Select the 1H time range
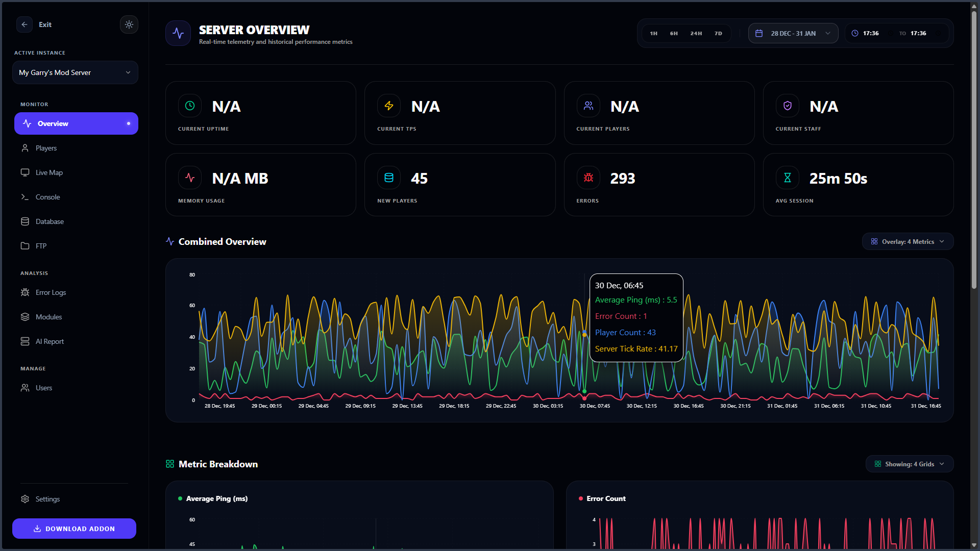980x551 pixels. (x=654, y=33)
